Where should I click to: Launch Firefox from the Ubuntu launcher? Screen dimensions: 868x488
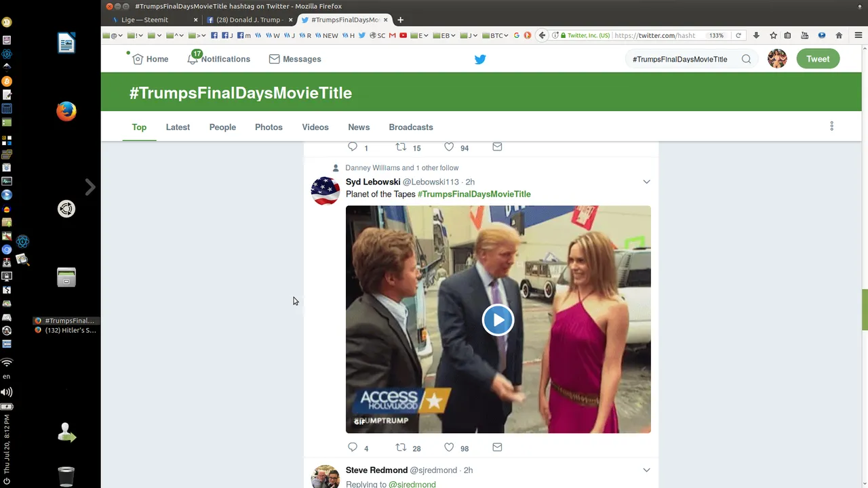click(x=66, y=111)
